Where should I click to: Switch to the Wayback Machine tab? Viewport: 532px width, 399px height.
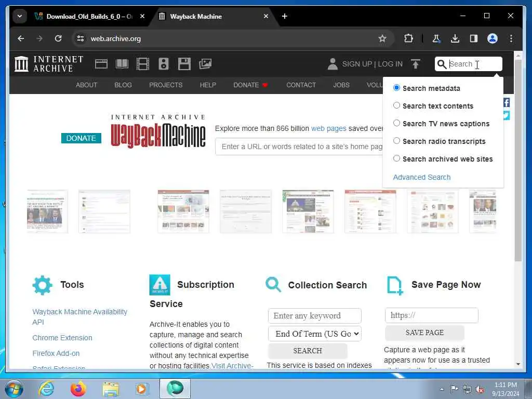point(214,16)
